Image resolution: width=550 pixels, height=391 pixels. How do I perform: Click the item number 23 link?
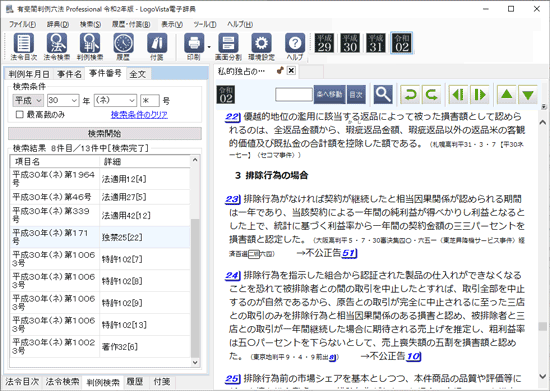click(232, 199)
